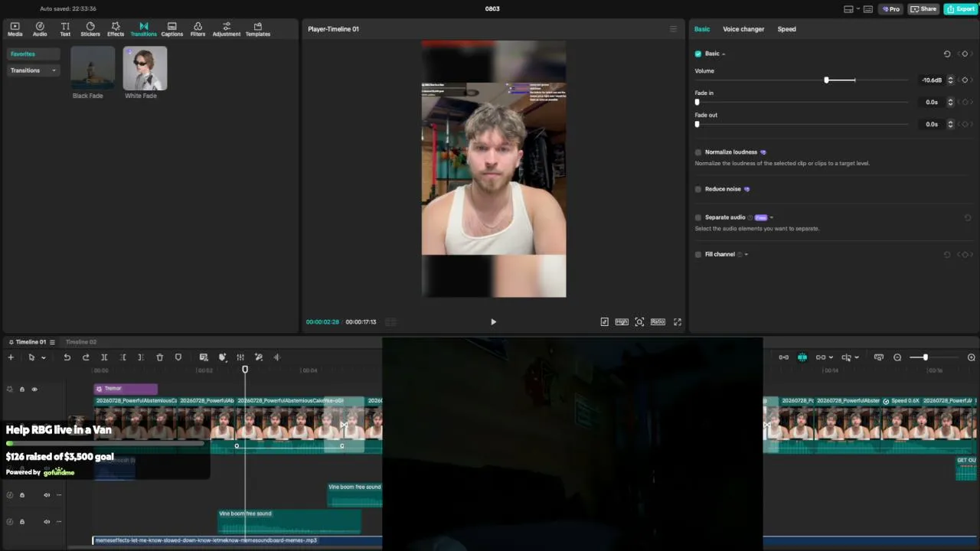Redo the last timeline action

click(x=86, y=357)
